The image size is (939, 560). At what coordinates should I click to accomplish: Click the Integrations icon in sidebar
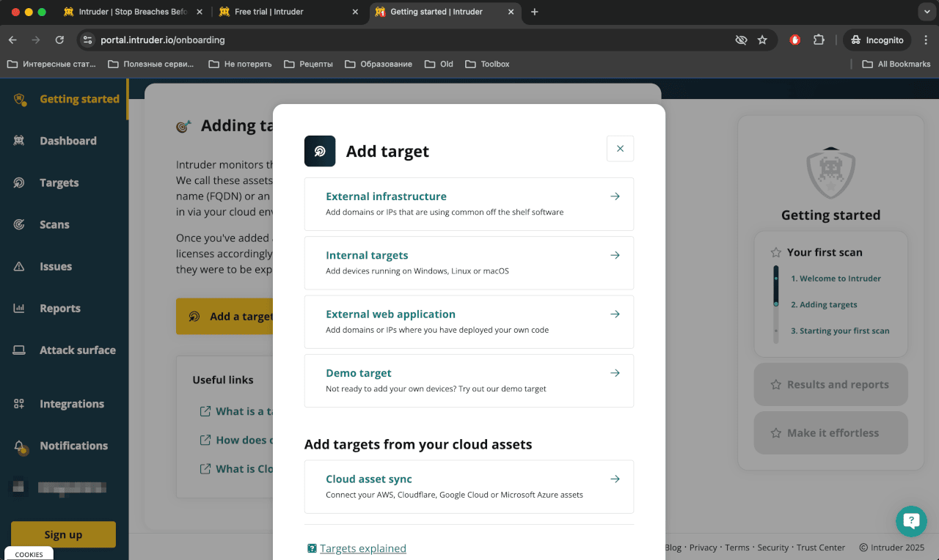click(x=19, y=404)
